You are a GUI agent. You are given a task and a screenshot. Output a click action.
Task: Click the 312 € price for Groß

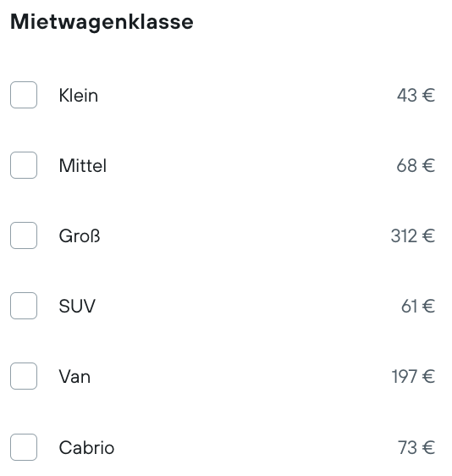[x=413, y=236]
